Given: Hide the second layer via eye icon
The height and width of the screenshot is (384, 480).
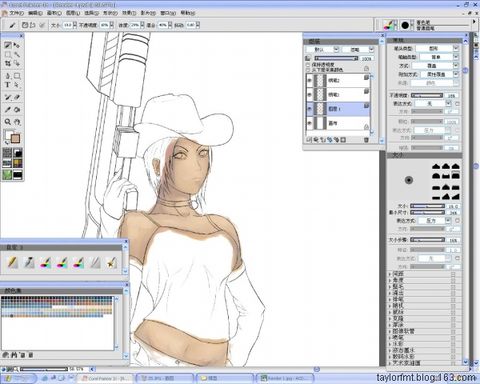Looking at the screenshot, I should tap(310, 95).
